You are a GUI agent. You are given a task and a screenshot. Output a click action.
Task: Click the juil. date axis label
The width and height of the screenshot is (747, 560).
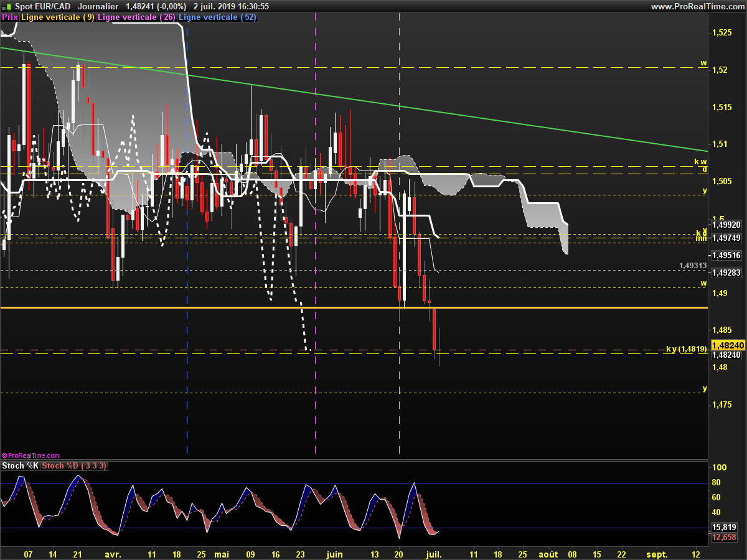[x=435, y=554]
